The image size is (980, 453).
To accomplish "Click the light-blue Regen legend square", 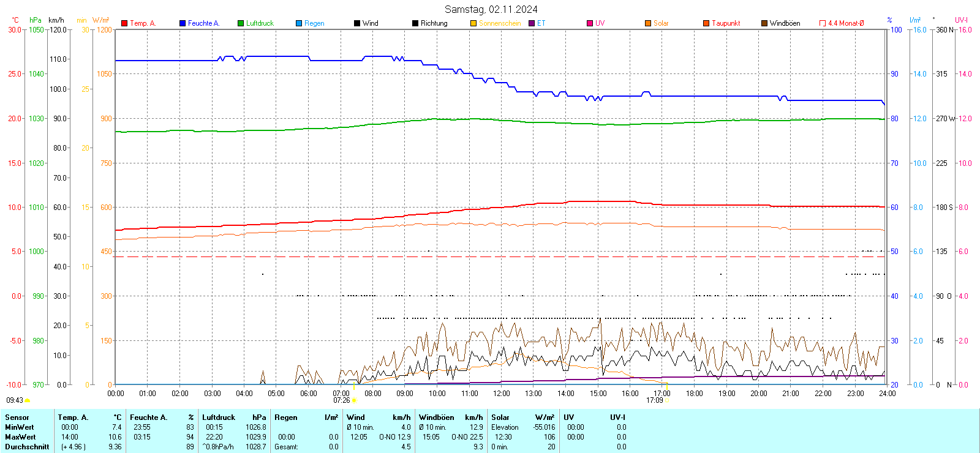I will (x=299, y=23).
